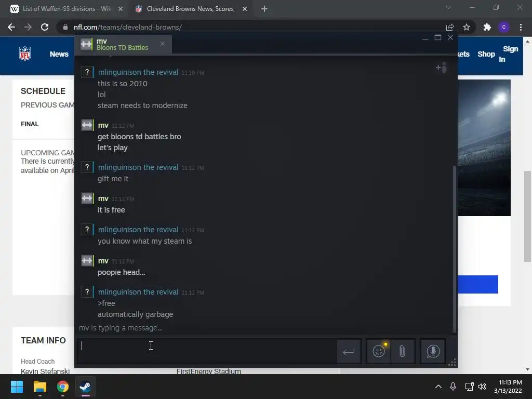Click mv's avatar beside 'it is free'
This screenshot has height=399, width=532.
[x=87, y=198]
